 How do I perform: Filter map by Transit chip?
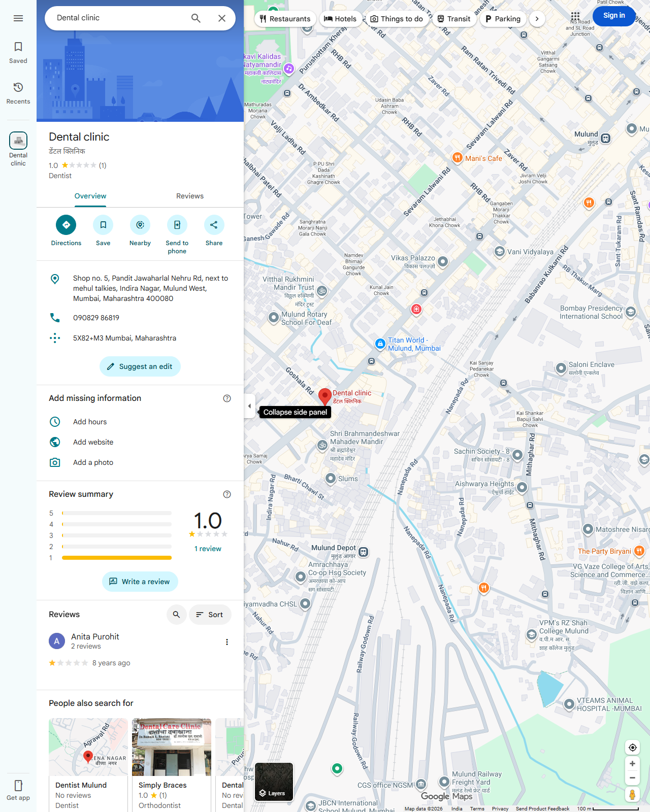point(454,19)
